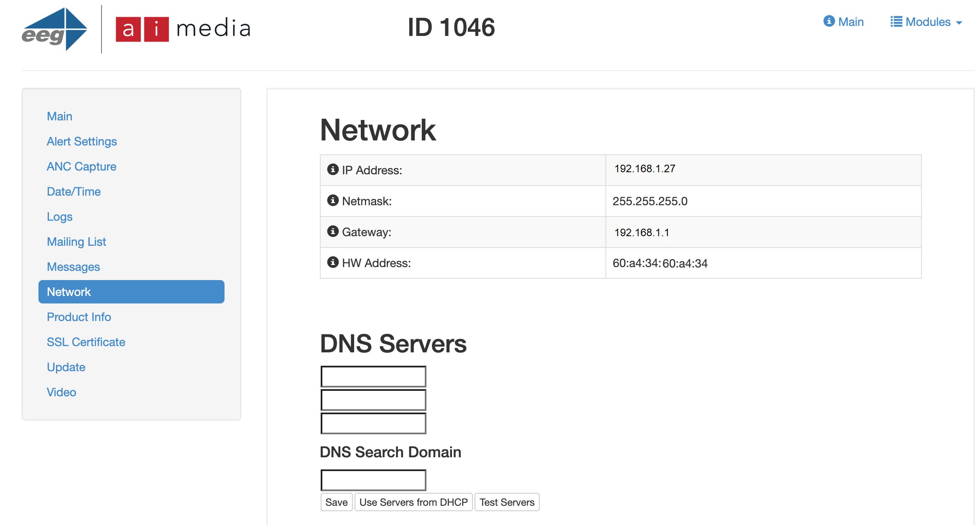The width and height of the screenshot is (980, 525).
Task: Click the Network page heading
Action: (378, 130)
